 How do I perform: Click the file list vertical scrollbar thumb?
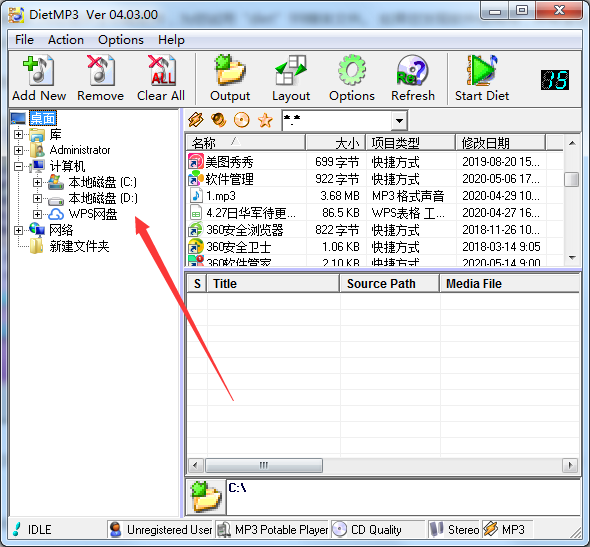point(572,179)
